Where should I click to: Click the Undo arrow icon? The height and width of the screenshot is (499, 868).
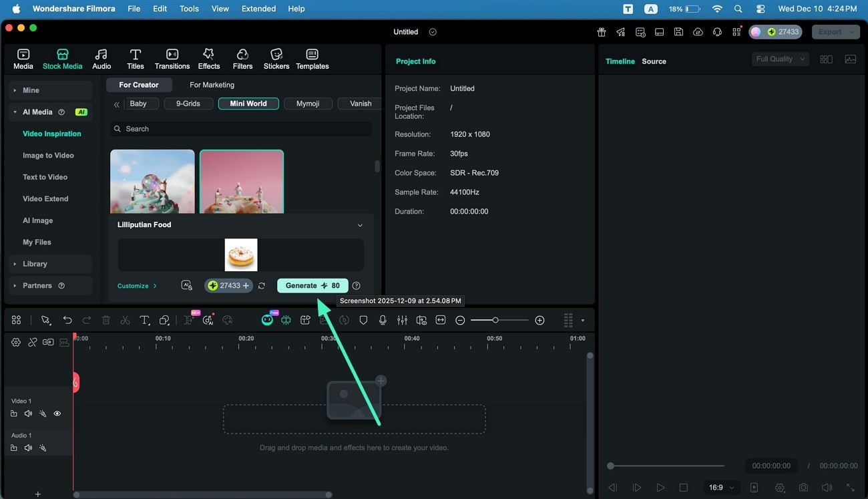(67, 320)
